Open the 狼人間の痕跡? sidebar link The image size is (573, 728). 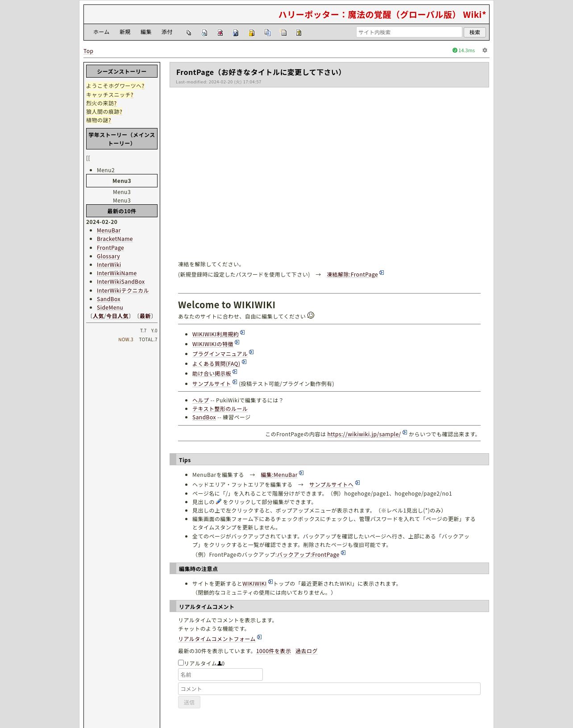[x=104, y=112]
